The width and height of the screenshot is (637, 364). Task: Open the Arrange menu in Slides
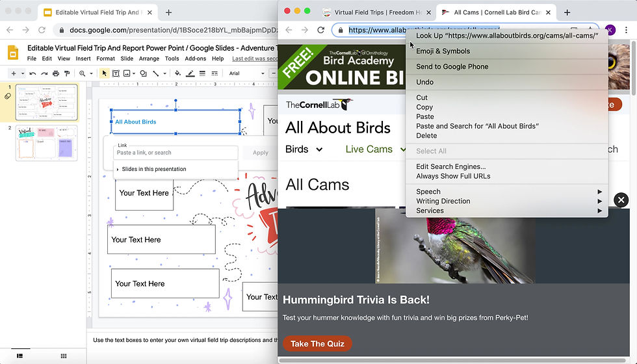point(149,58)
